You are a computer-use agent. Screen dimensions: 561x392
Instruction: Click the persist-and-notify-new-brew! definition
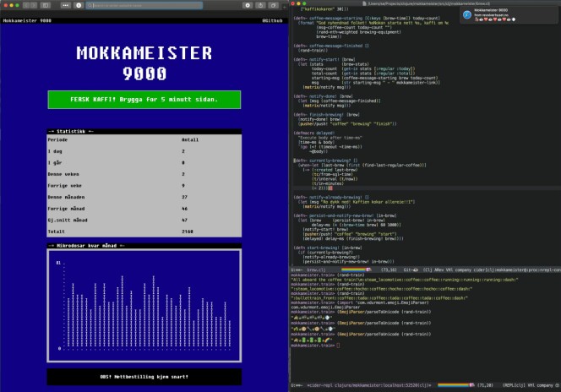pos(345,215)
